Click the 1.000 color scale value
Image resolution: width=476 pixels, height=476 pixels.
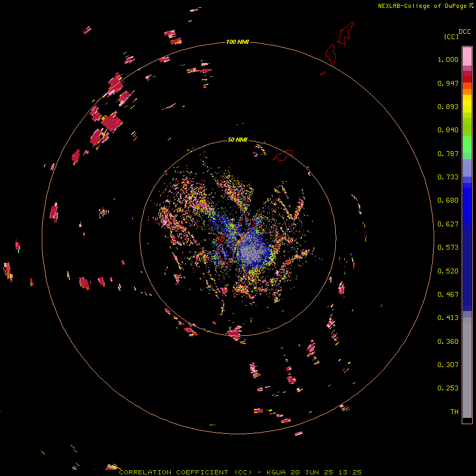click(448, 59)
